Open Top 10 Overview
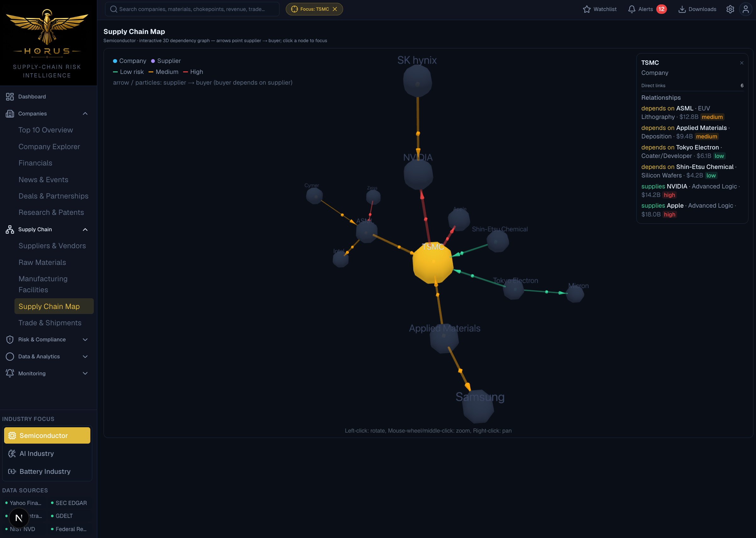Viewport: 756px width, 538px height. (x=46, y=130)
